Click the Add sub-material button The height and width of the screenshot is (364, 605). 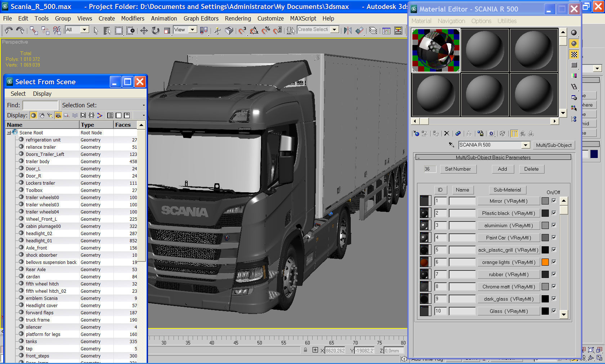pos(502,169)
